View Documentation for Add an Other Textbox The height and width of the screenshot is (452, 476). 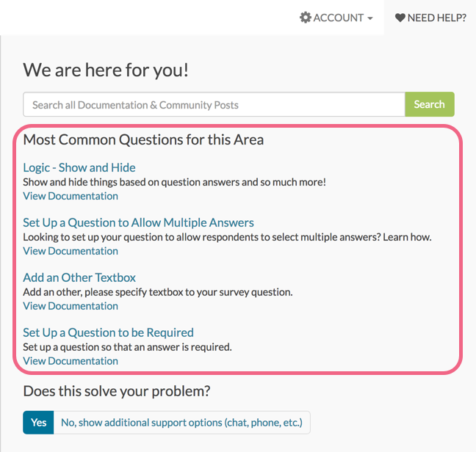tap(71, 306)
